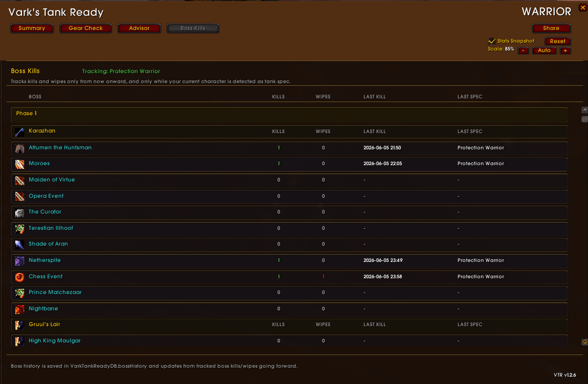The height and width of the screenshot is (384, 588).
Task: Click the Prince Malchezaar boss icon
Action: pos(19,293)
